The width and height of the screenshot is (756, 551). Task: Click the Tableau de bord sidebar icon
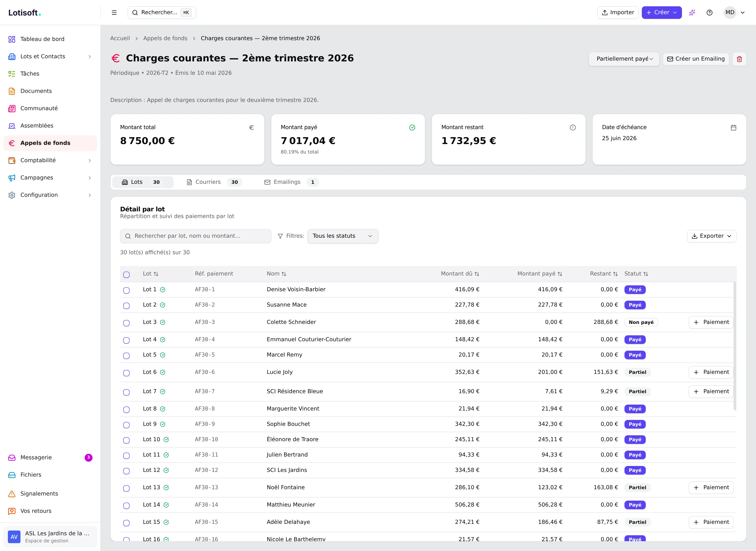coord(12,39)
